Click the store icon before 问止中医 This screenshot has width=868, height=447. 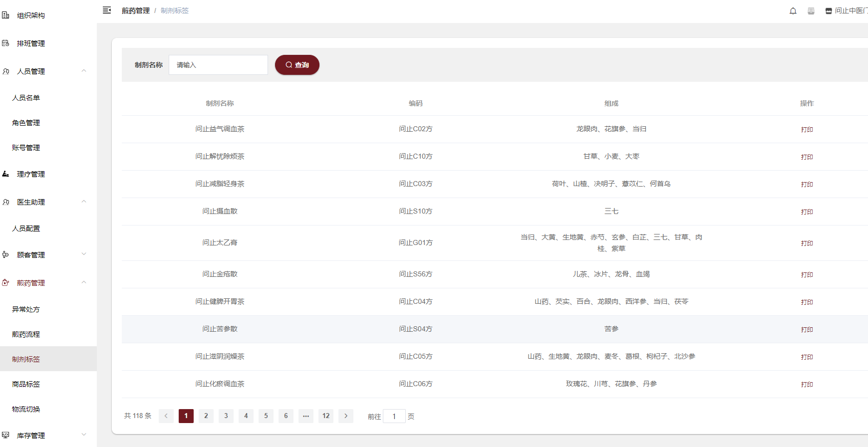pos(829,11)
